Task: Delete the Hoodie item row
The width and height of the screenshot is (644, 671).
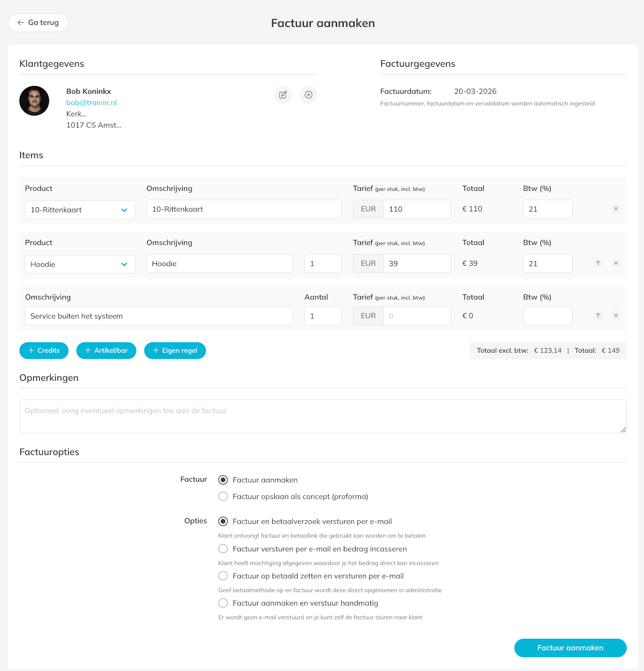Action: [x=616, y=263]
